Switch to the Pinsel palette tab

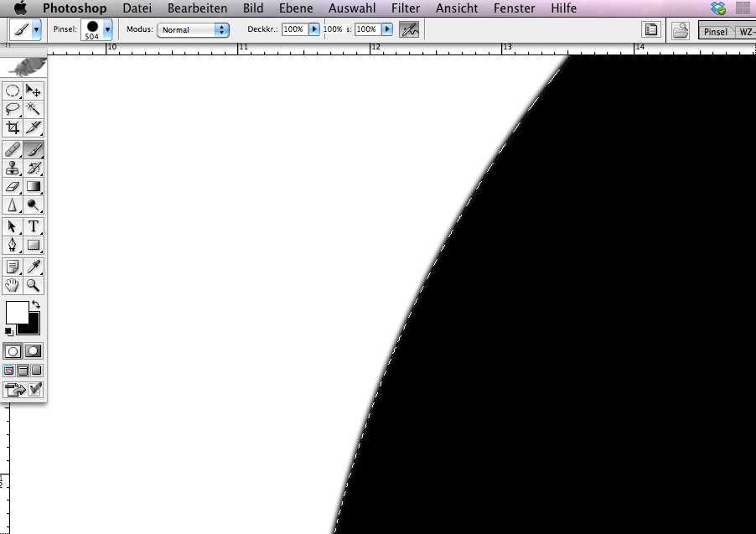[x=715, y=31]
